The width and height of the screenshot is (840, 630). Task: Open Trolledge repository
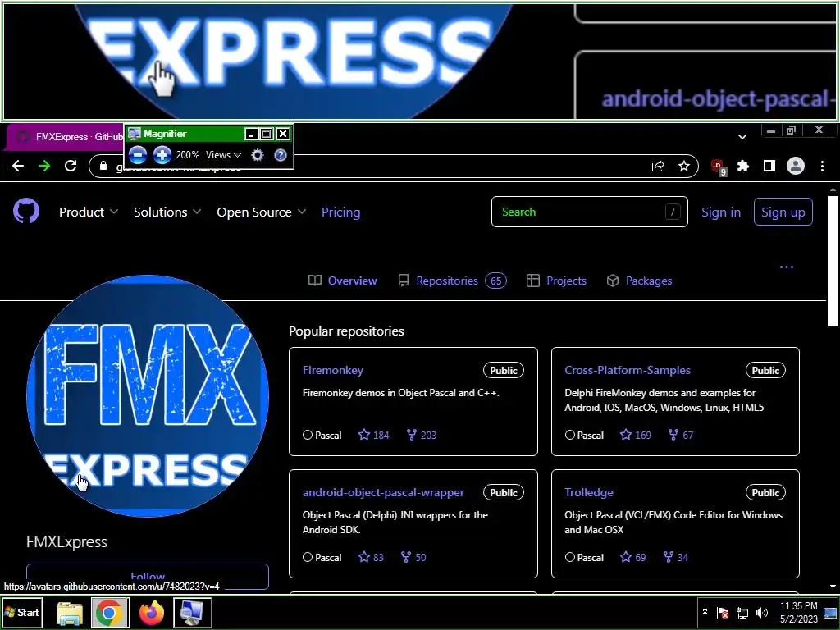click(x=589, y=492)
